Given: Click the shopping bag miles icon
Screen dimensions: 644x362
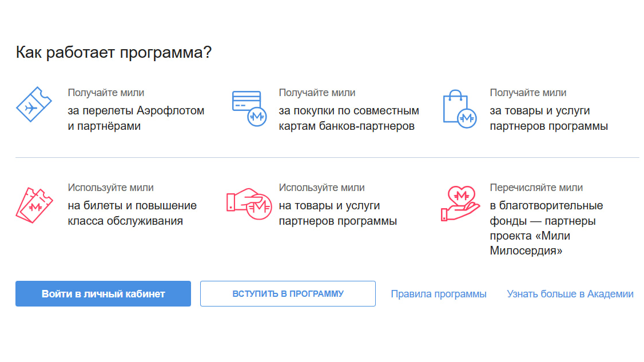Looking at the screenshot, I should [460, 109].
